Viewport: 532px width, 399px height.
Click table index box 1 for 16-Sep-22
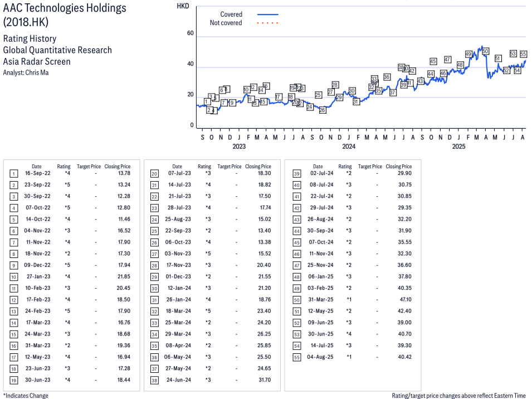point(13,174)
